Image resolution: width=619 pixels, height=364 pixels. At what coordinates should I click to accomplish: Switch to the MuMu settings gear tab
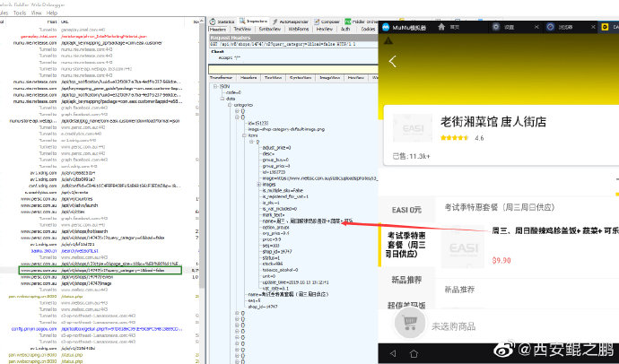504,27
